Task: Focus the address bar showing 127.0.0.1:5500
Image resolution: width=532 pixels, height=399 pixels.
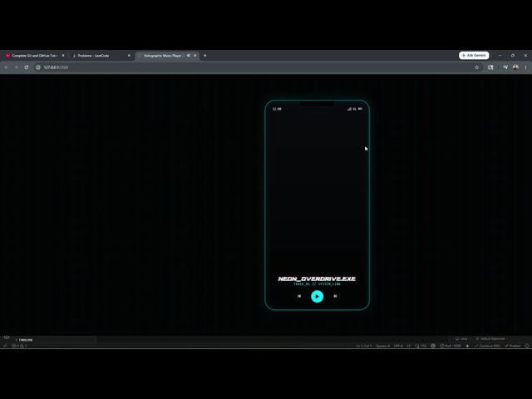Action: (258, 67)
